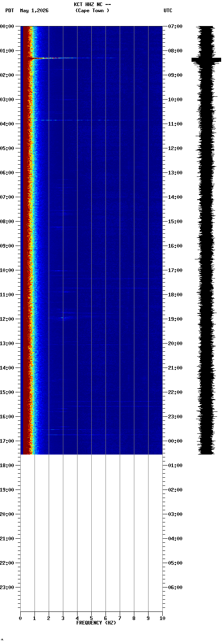The height and width of the screenshot is (644, 224).
Task: Click the faint signal near 3 Hz at 12:00 PDT
Action: (x=65, y=318)
